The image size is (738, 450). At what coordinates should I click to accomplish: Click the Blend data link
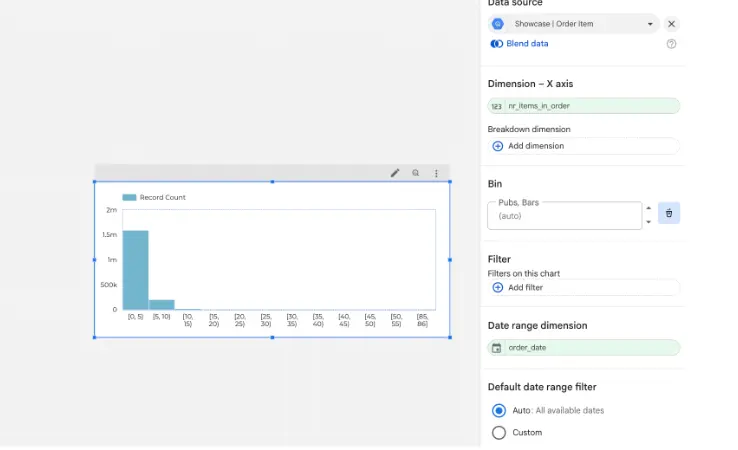tap(527, 43)
